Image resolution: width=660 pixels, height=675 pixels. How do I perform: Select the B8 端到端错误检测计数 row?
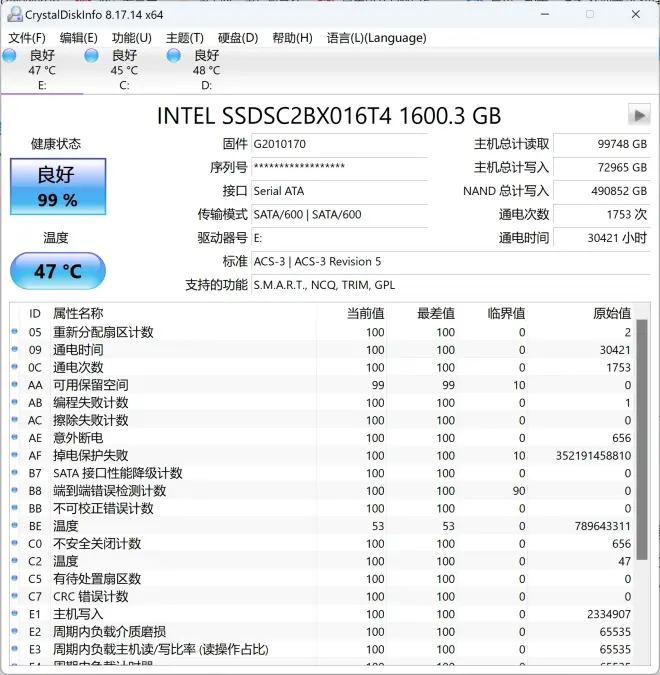(x=322, y=491)
